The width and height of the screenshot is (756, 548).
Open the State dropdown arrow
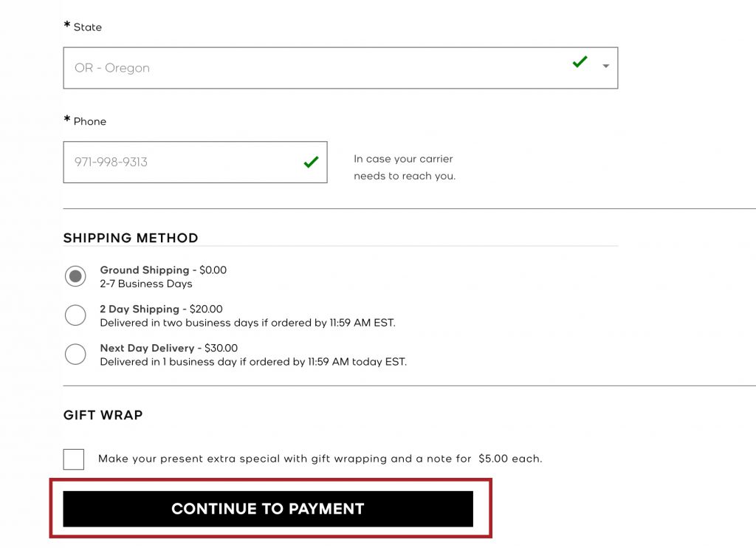pos(605,66)
